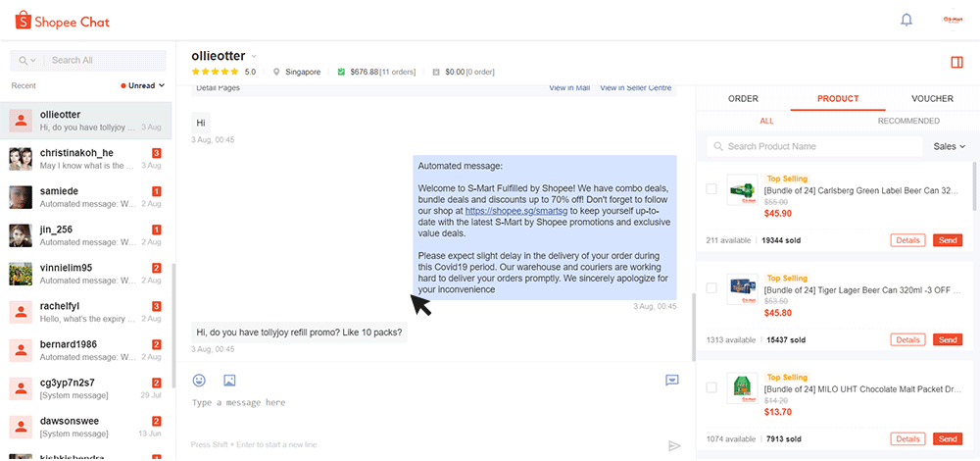The image size is (980, 461).
Task: Toggle the side panel layout icon
Action: pos(956,62)
